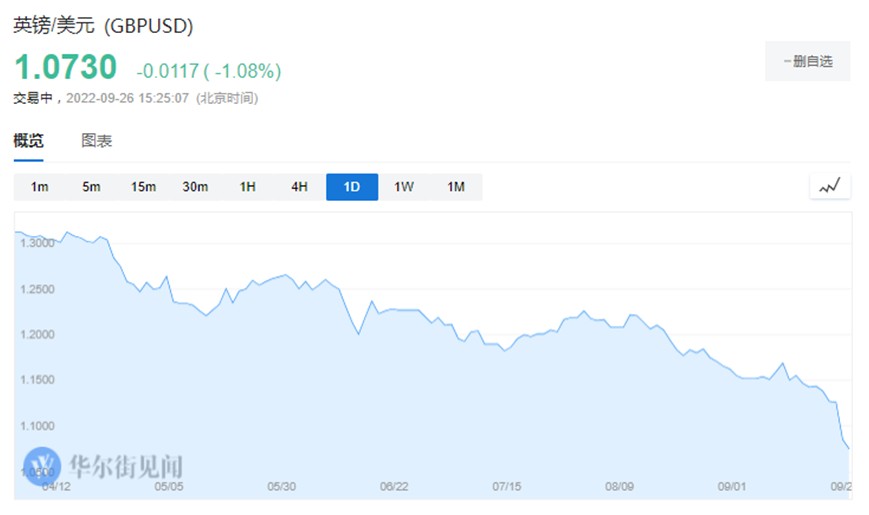The width and height of the screenshot is (869, 515).
Task: Click the 08/09 date axis label
Action: pos(621,487)
